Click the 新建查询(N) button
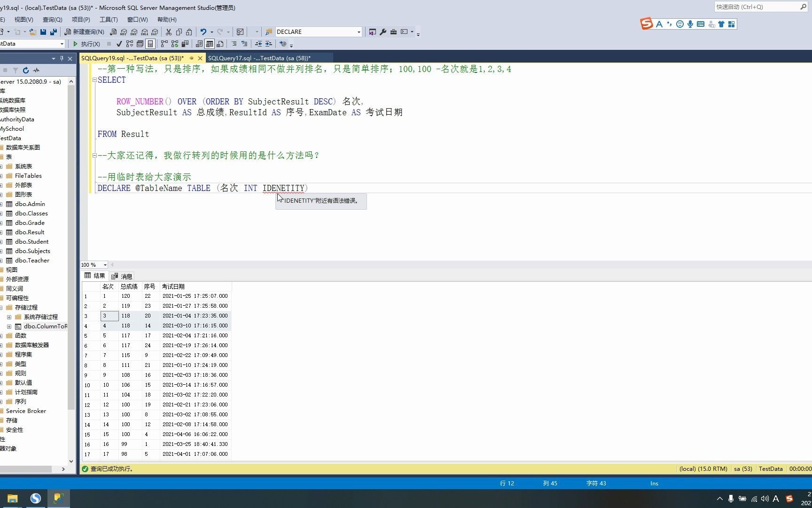812x508 pixels. pos(84,32)
